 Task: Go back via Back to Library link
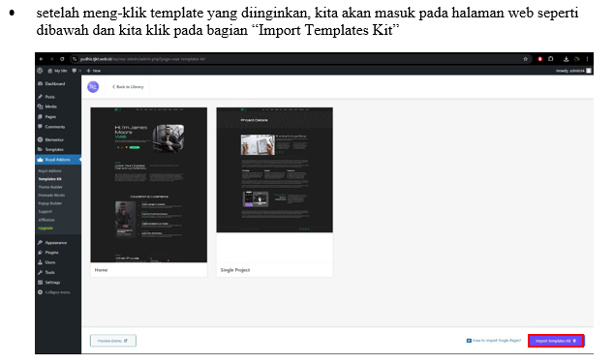tap(128, 87)
